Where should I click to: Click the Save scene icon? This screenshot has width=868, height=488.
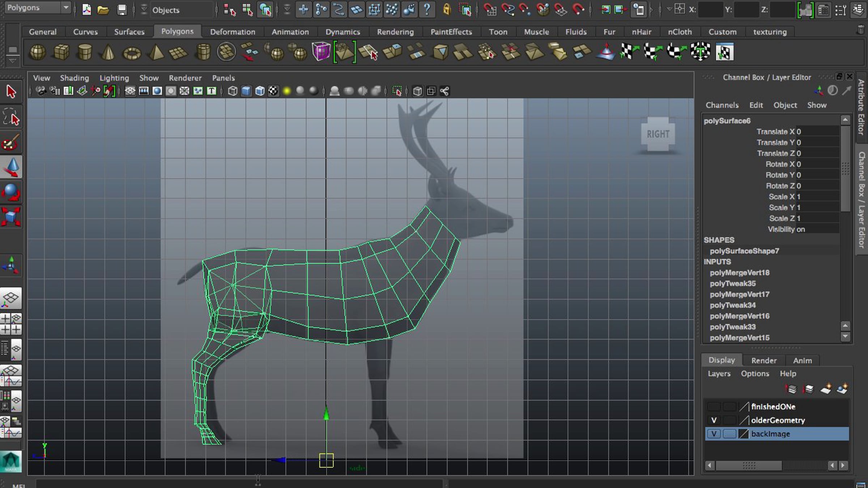click(122, 10)
